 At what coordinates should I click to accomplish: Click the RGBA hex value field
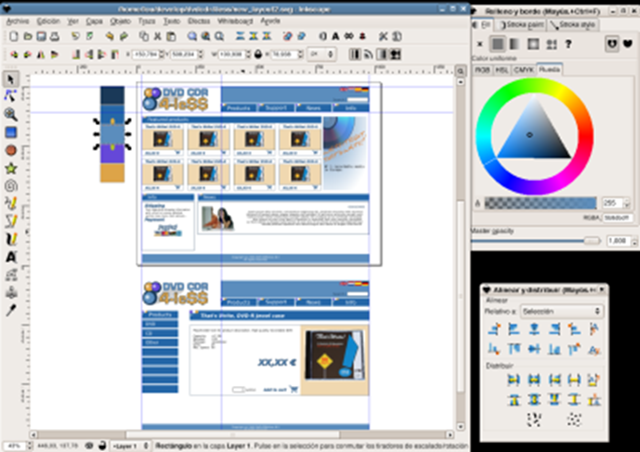[618, 218]
